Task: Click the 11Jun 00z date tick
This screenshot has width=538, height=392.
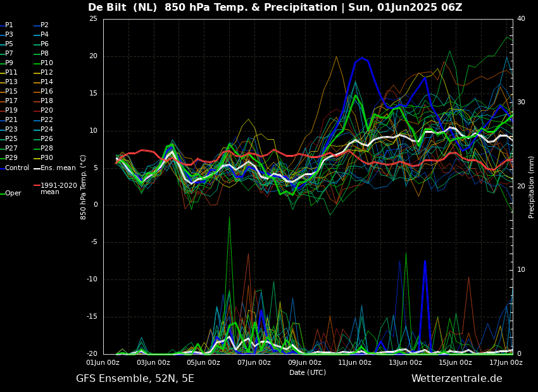Action: (x=355, y=362)
